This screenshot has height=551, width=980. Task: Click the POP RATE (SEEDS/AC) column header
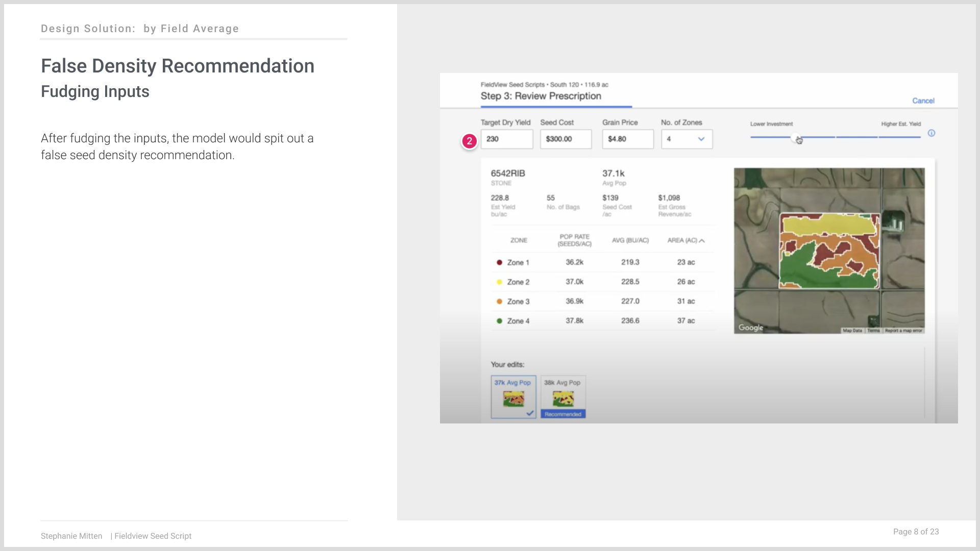tap(574, 240)
